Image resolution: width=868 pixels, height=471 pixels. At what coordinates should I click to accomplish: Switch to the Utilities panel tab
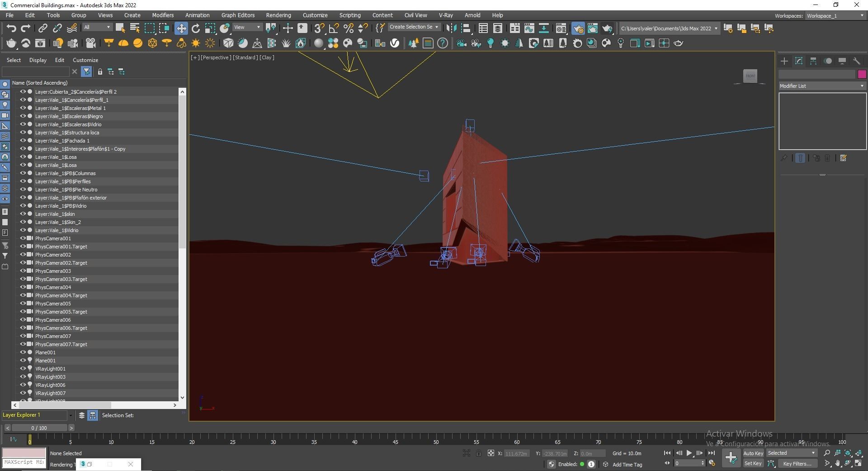tap(856, 61)
